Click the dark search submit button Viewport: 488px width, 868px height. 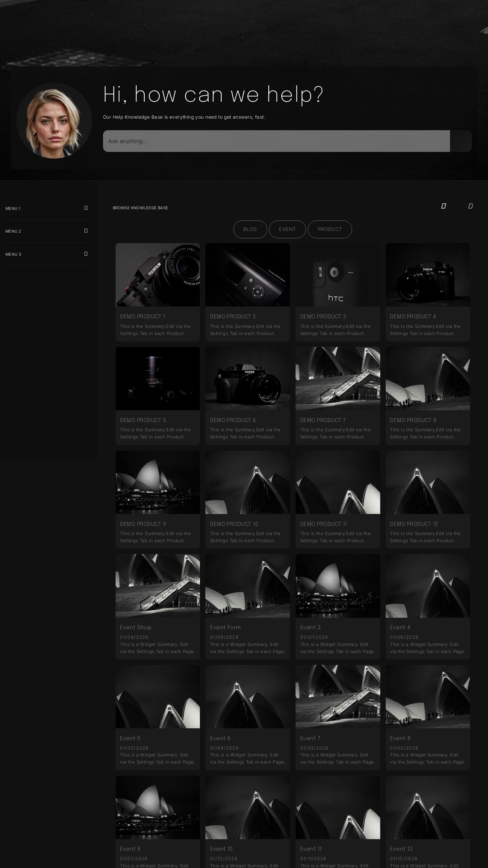tap(461, 141)
